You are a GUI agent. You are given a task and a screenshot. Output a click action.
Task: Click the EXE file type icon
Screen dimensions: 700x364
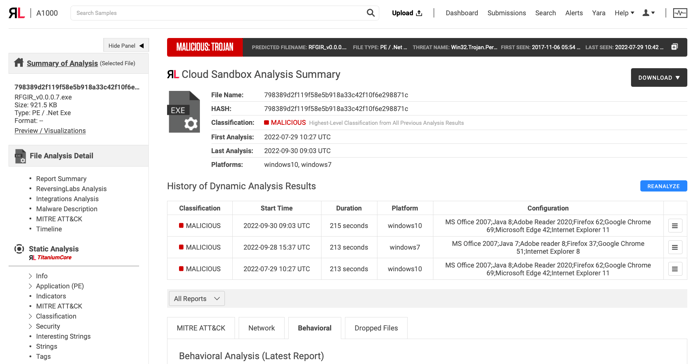click(x=184, y=112)
